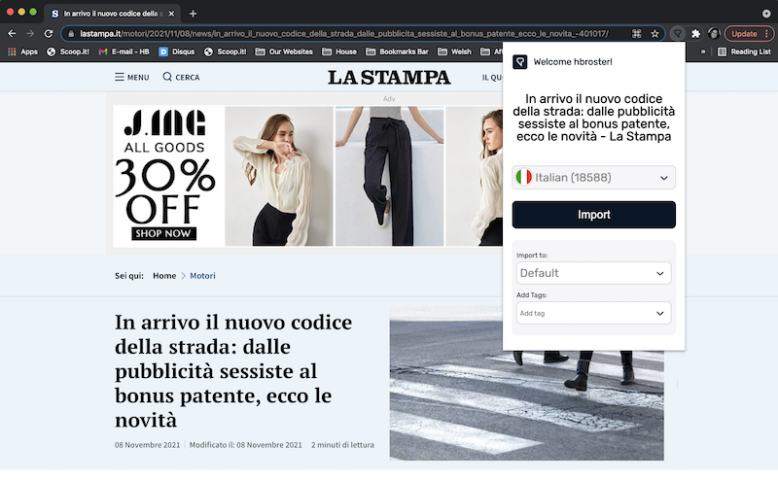The height and width of the screenshot is (480, 778).
Task: Click the browser Reload button
Action: click(x=47, y=33)
